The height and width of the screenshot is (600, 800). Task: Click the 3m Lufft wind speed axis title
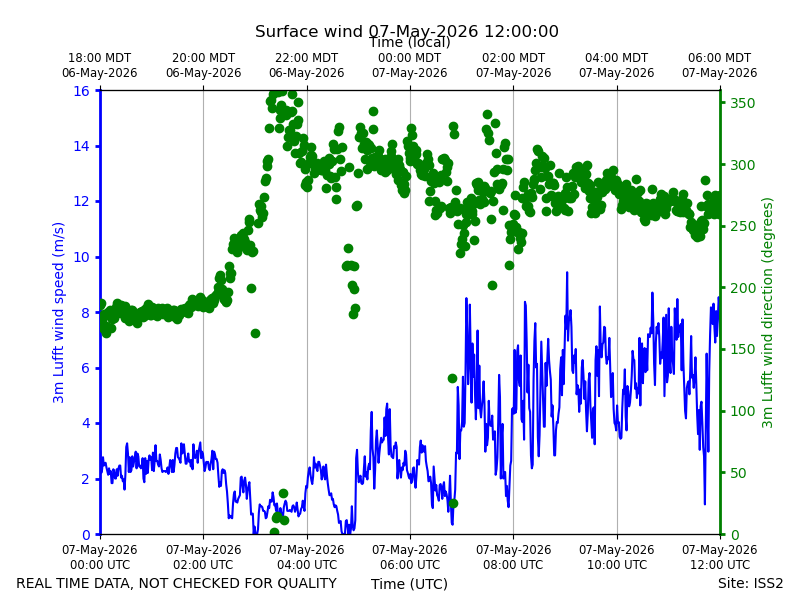[59, 312]
